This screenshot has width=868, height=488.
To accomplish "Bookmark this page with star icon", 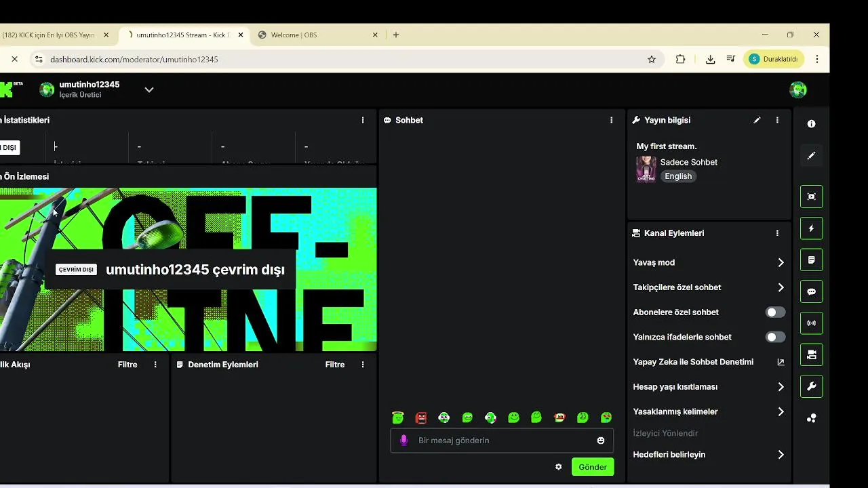I will 652,60.
